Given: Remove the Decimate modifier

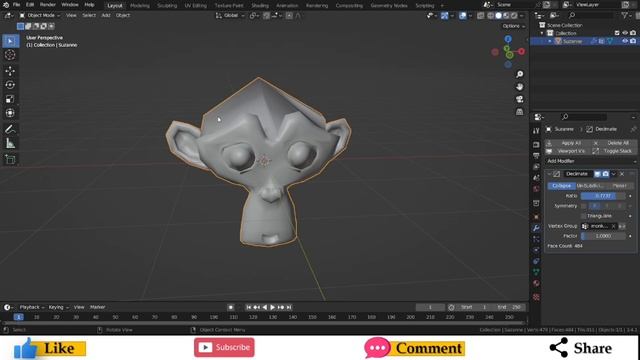Looking at the screenshot, I should [x=622, y=174].
